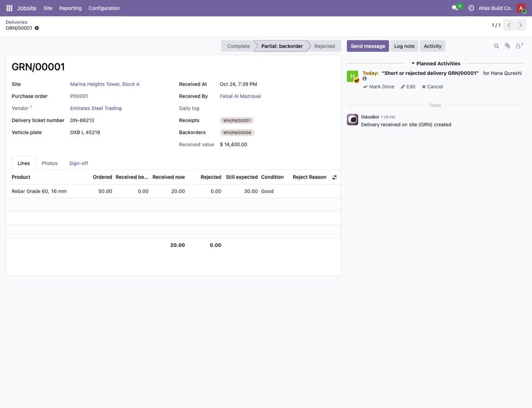The image size is (532, 408).
Task: Cancel the planned activity
Action: click(432, 87)
